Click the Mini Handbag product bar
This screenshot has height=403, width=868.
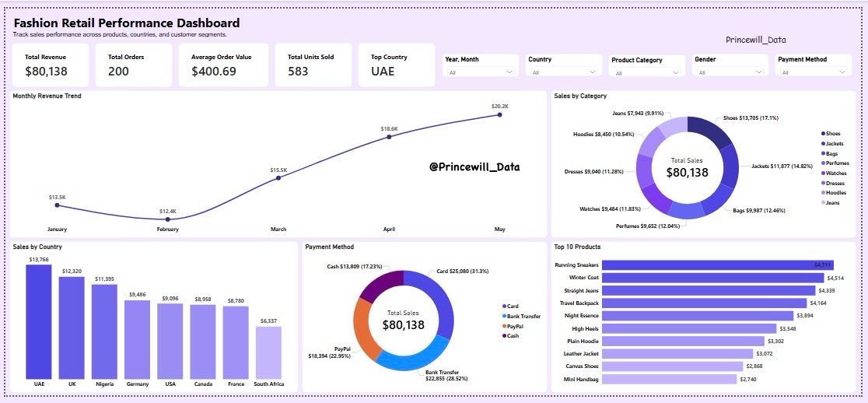(669, 379)
